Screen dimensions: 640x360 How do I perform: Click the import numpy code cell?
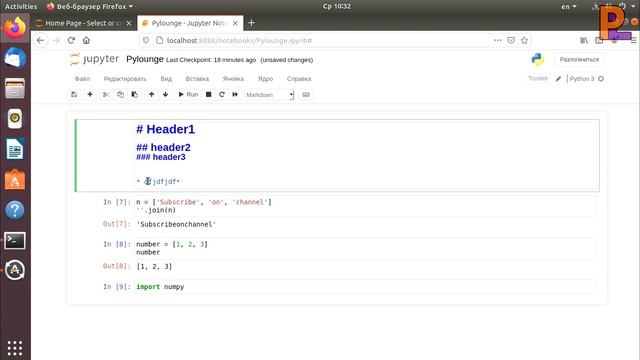(x=365, y=287)
